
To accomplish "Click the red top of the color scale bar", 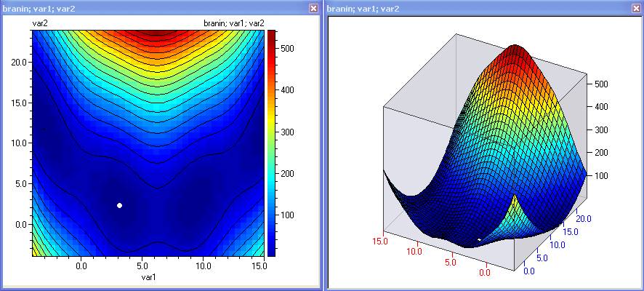I will point(273,35).
